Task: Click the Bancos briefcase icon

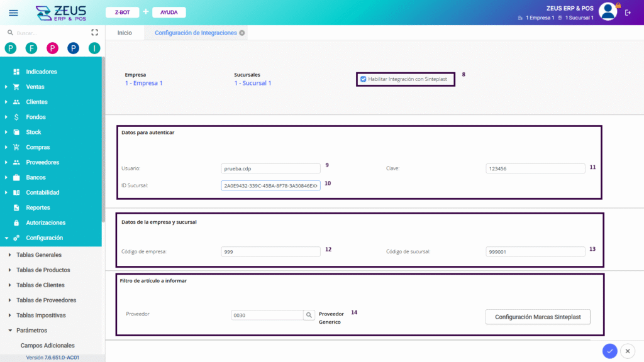Action: [x=16, y=177]
